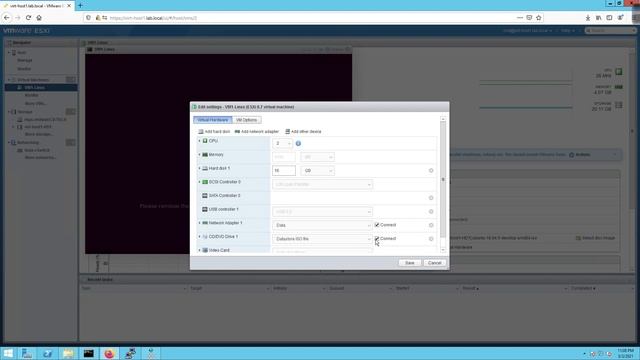Image resolution: width=640 pixels, height=360 pixels.
Task: Open the Hard disk 1 size unit dropdown
Action: (318, 171)
